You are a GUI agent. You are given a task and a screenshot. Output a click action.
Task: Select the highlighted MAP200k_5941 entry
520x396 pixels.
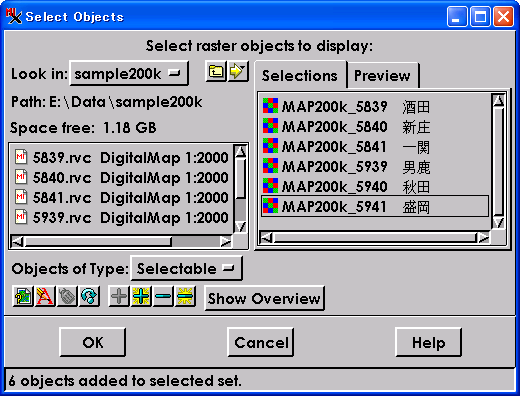coord(375,207)
